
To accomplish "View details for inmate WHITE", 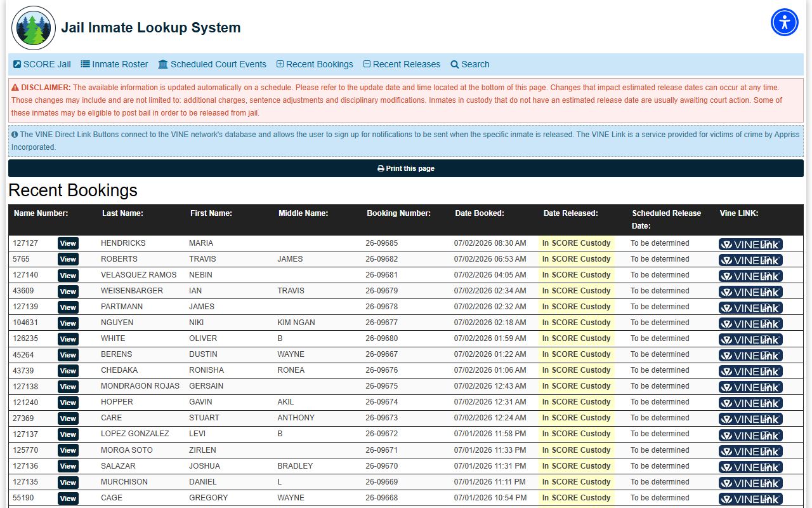I will click(x=68, y=338).
